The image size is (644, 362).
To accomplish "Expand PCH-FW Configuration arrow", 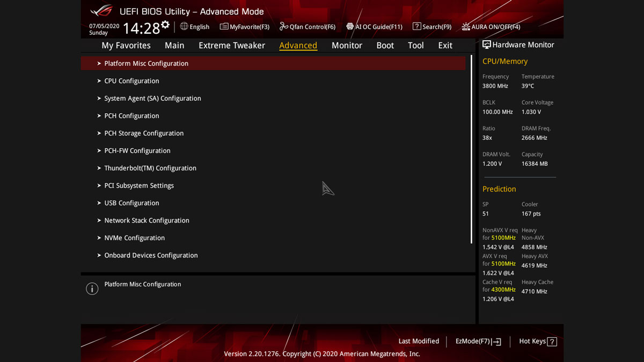I will coord(99,151).
